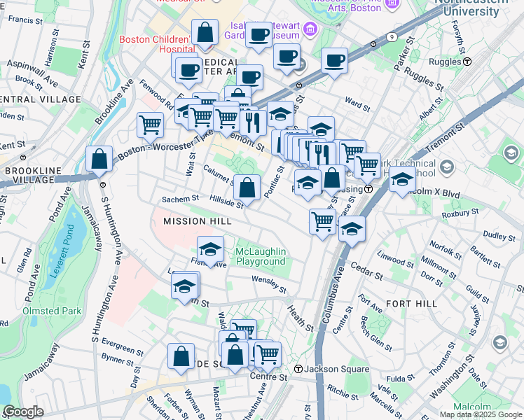
Task: Select the Heath St street label
Action: [x=301, y=319]
